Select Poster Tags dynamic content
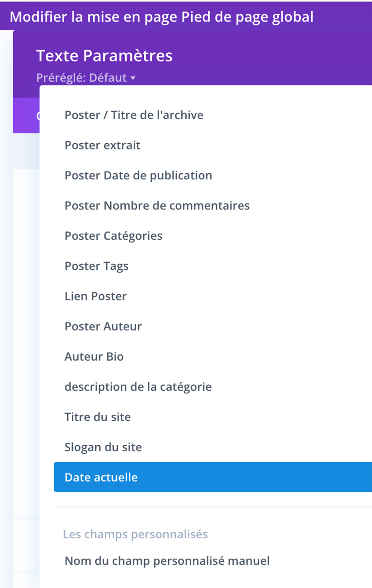 click(x=97, y=266)
